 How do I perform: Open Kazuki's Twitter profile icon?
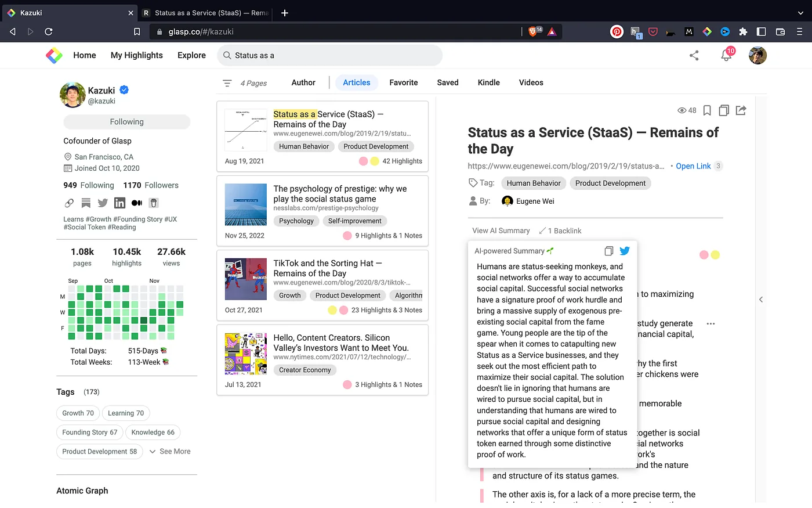point(103,203)
